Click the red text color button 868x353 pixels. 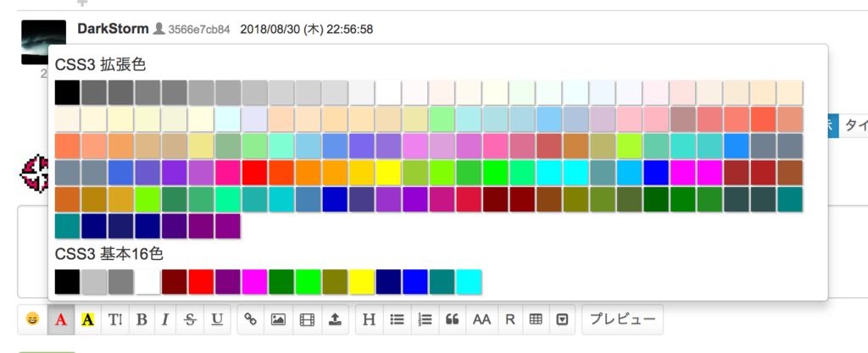(x=60, y=320)
